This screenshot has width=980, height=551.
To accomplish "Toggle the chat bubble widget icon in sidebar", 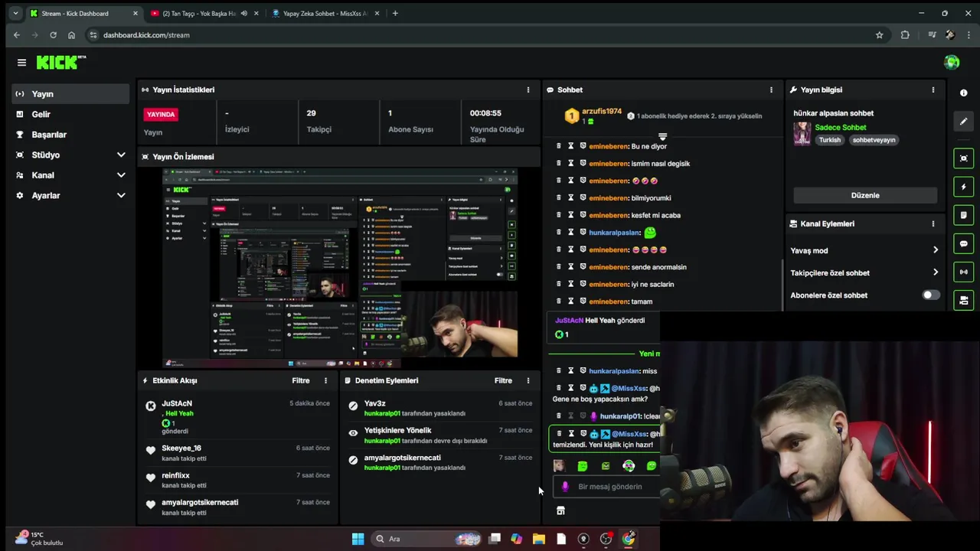I will click(963, 243).
